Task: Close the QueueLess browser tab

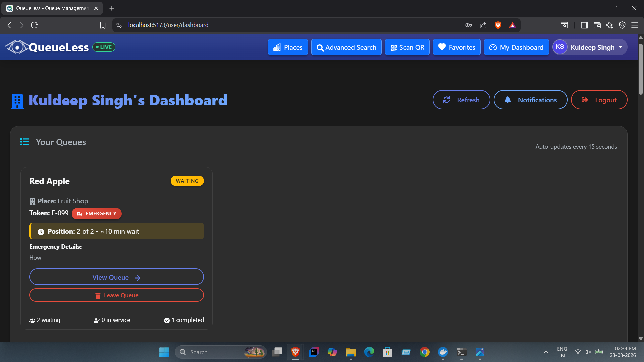Action: click(x=96, y=8)
